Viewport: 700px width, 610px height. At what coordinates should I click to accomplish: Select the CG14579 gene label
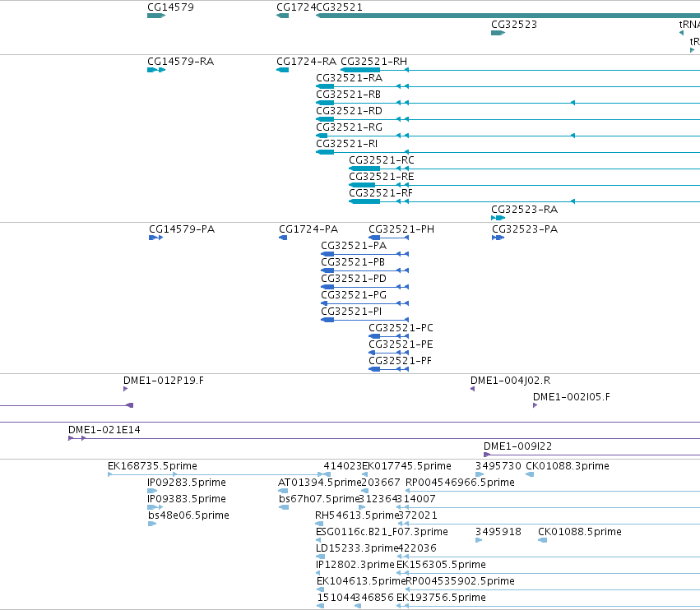click(170, 7)
